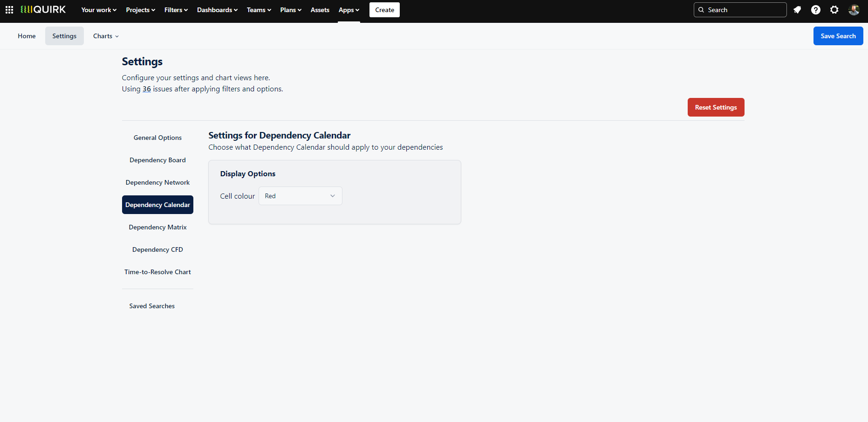
Task: Select Dependency Board settings
Action: click(157, 160)
